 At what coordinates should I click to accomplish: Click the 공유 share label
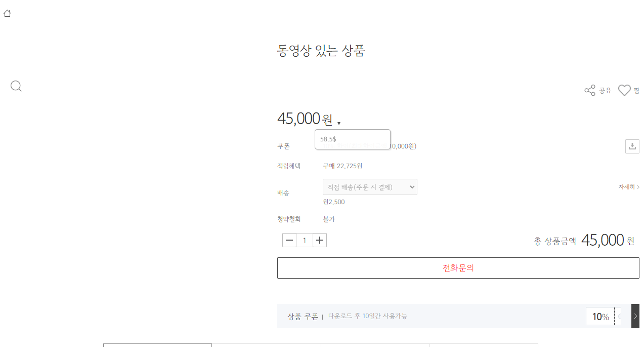(x=605, y=91)
